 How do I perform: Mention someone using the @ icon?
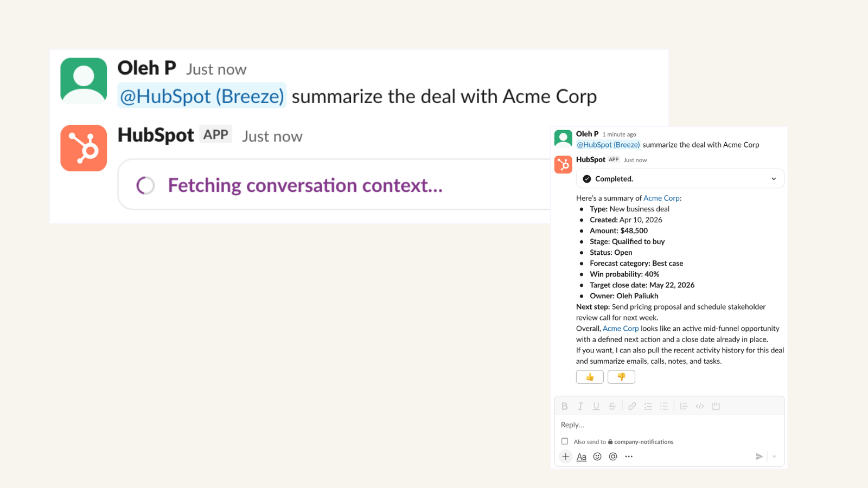point(613,457)
